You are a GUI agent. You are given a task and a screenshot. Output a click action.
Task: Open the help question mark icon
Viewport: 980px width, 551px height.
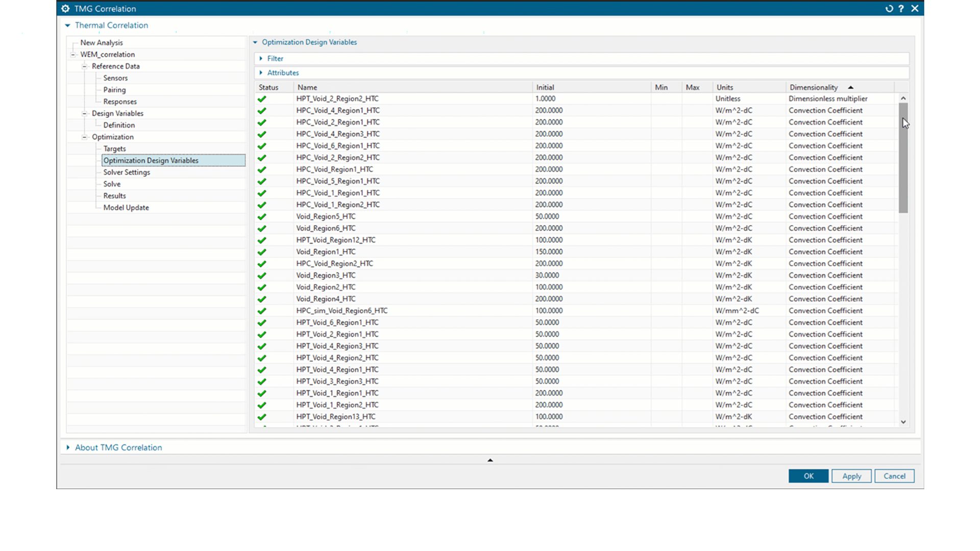click(x=901, y=9)
